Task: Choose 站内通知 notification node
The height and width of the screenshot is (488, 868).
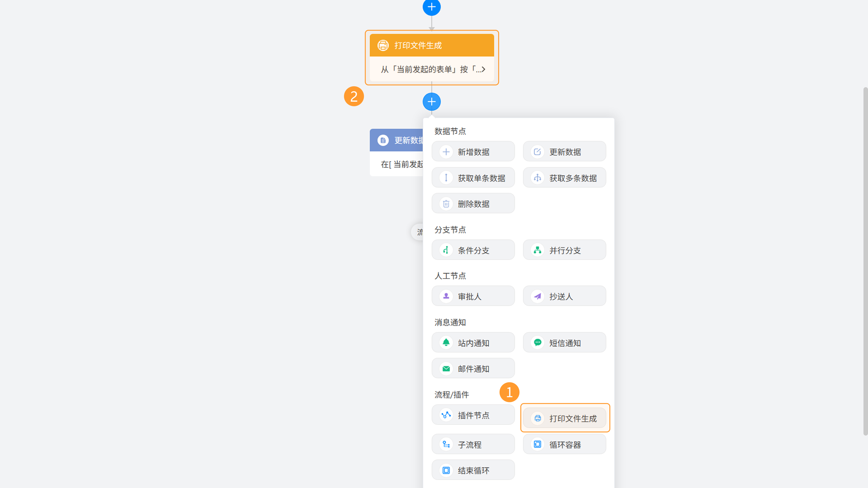Action: pos(473,343)
